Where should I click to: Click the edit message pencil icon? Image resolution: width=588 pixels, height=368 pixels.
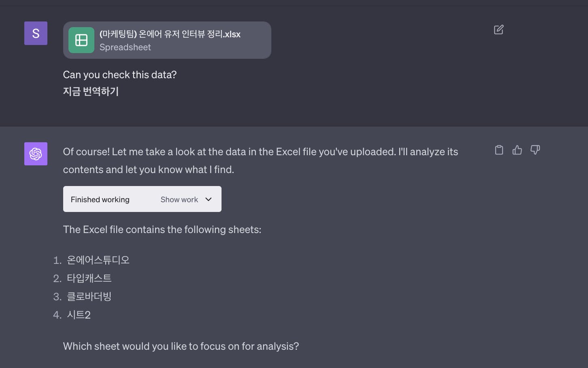coord(499,30)
